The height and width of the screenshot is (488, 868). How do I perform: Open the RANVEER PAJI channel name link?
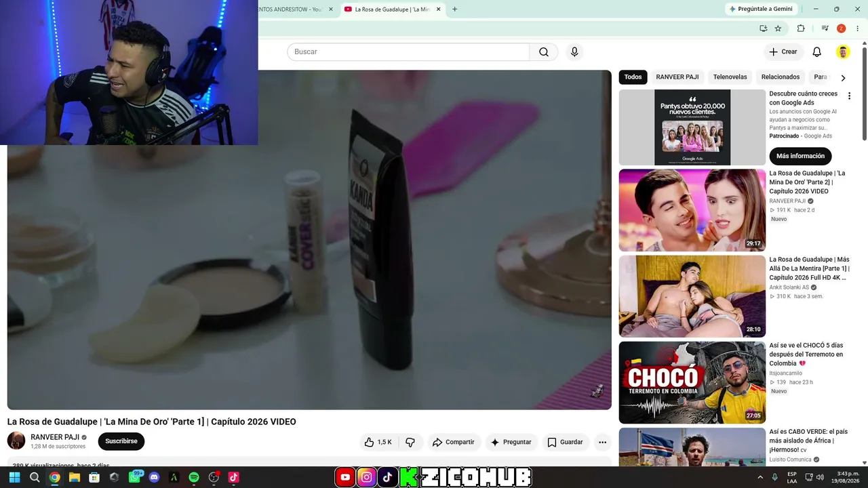point(55,437)
